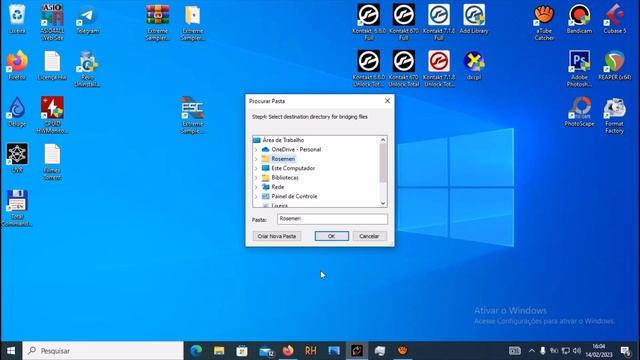Show hidden system tray icons
640x360 pixels.
(531, 351)
